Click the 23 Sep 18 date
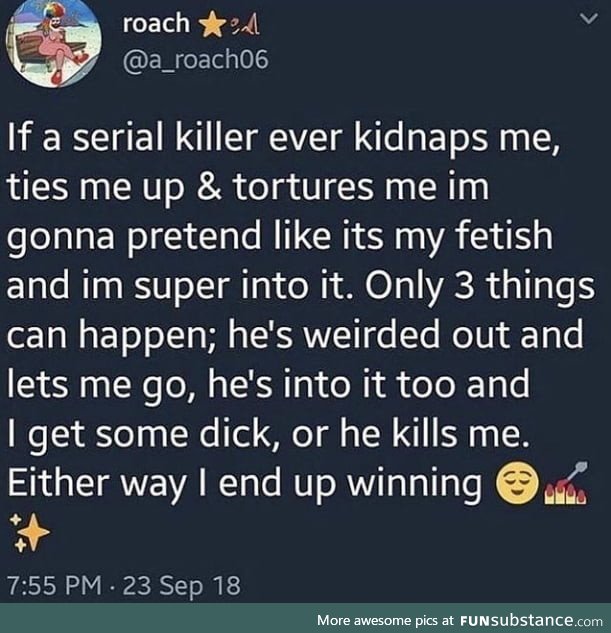 tap(182, 586)
